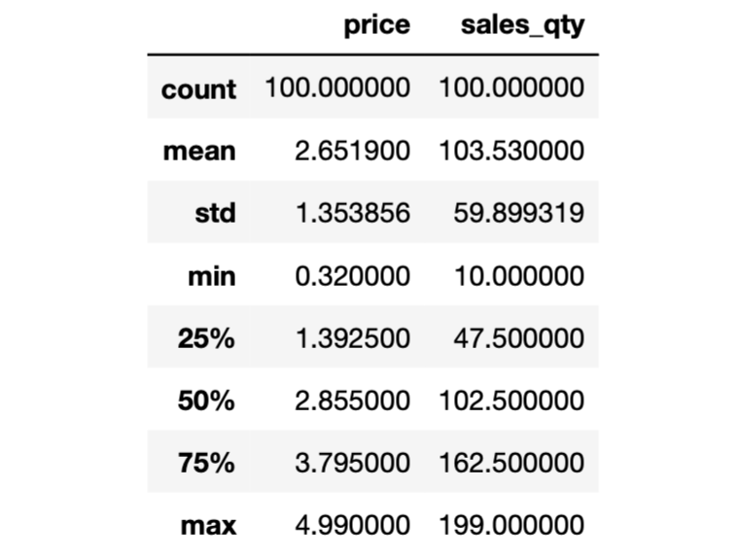The width and height of the screenshot is (739, 560).
Task: Select the min row label
Action: (x=212, y=276)
